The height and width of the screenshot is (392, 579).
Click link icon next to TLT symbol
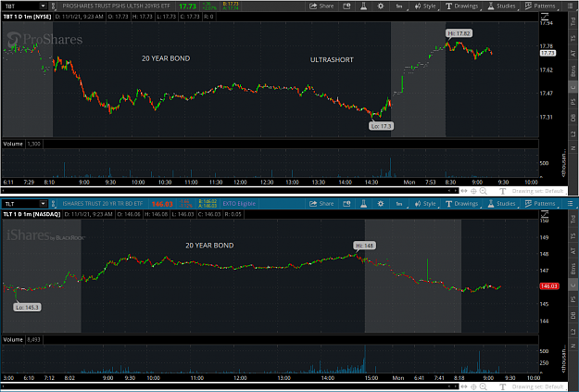(53, 204)
